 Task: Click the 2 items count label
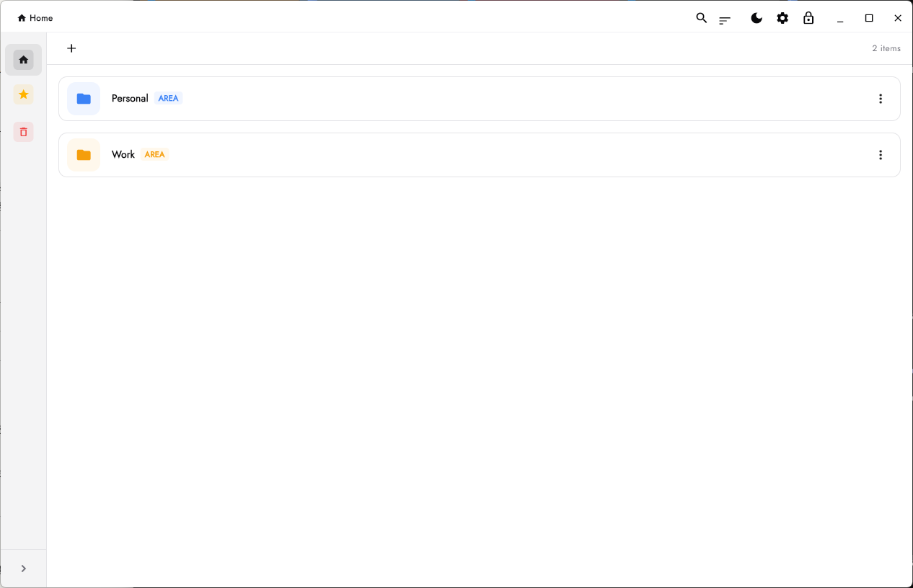886,48
